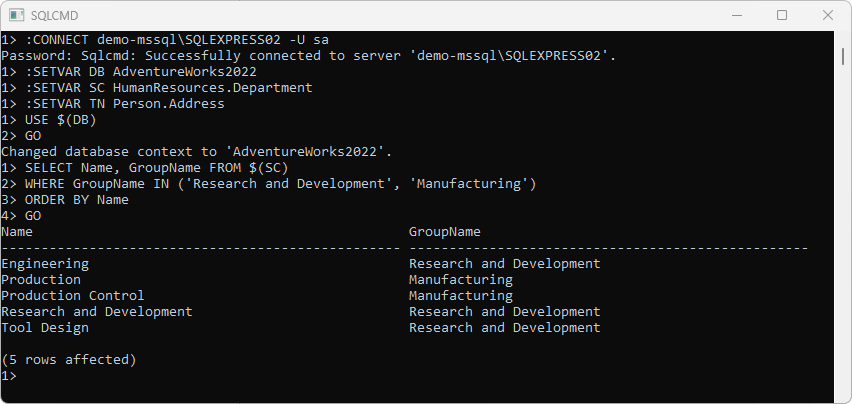Click the WHERE GroupName IN clause
Viewport: 852px width, 404px height.
pos(269,184)
